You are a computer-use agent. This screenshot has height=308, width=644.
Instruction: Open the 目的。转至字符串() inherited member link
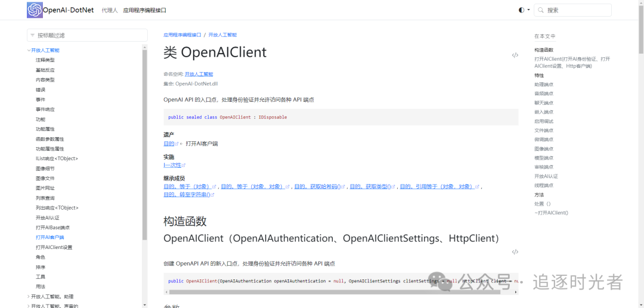pyautogui.click(x=187, y=194)
